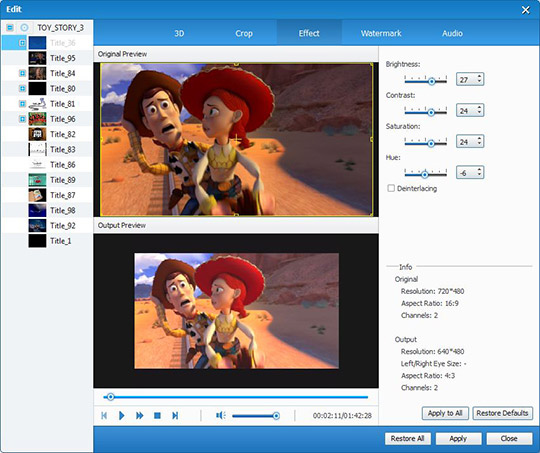Click Restore Defaults button

(x=502, y=413)
